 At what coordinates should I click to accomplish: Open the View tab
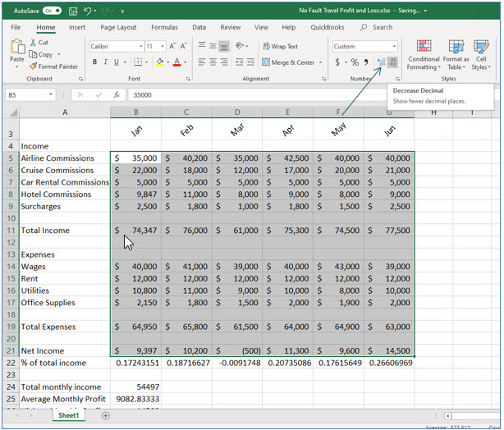pyautogui.click(x=261, y=28)
